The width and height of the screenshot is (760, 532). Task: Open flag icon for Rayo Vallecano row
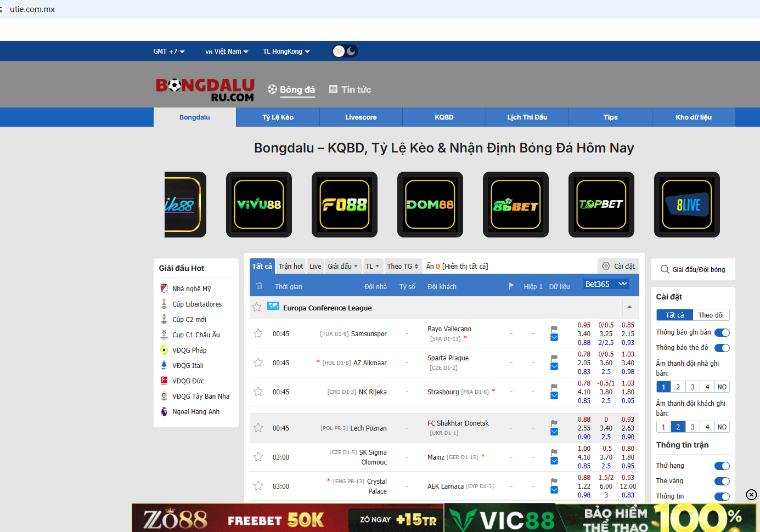(554, 329)
